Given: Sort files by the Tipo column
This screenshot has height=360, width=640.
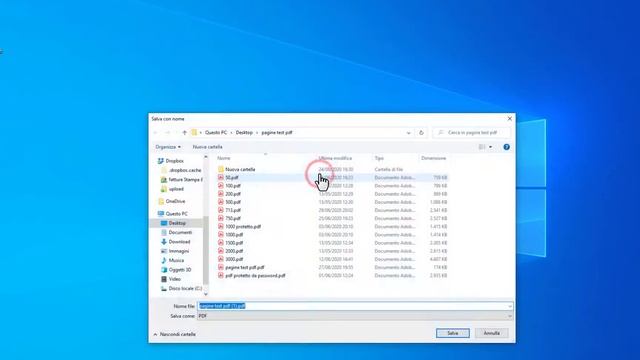Looking at the screenshot, I should coord(379,158).
